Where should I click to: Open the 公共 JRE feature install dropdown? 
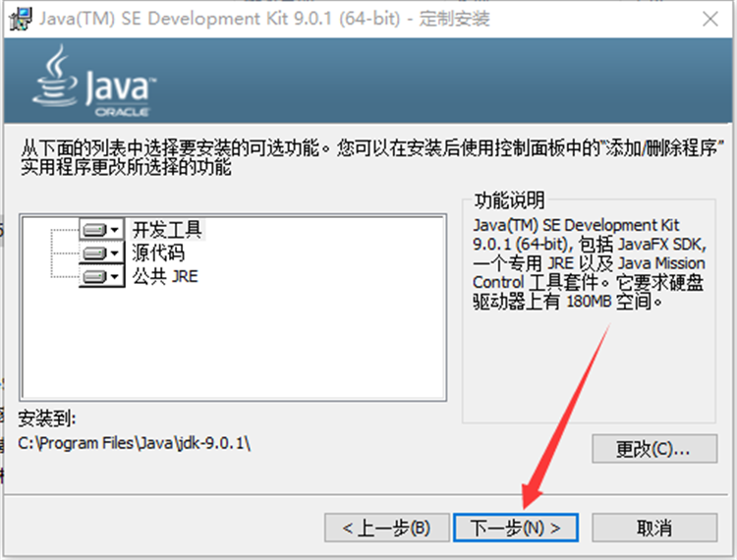[x=101, y=276]
